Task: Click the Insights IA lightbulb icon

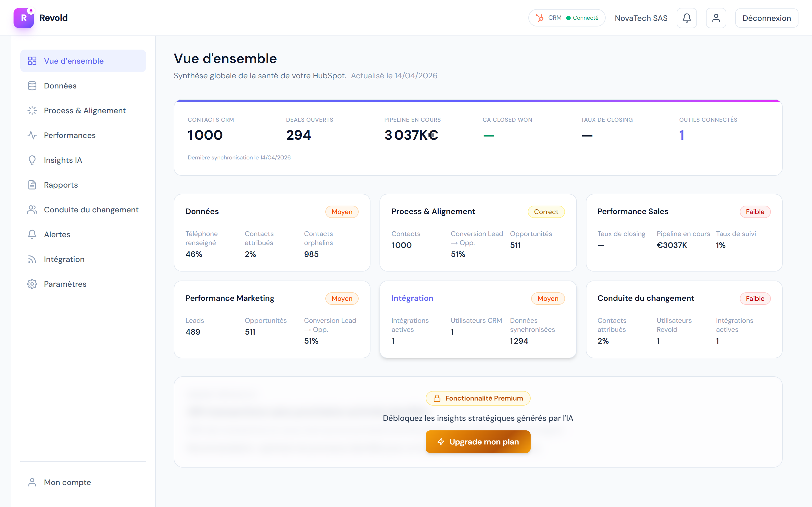Action: click(32, 160)
